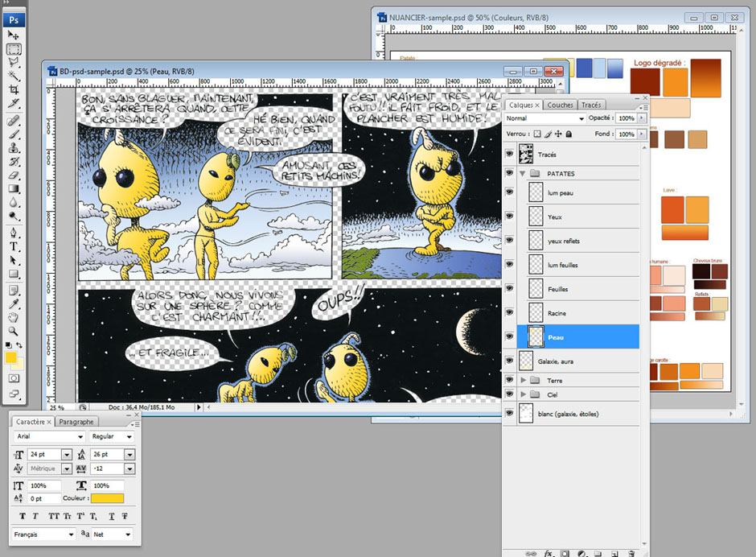Open the Arial font family dropdown
Screen dimensions: 756x557
[80, 436]
